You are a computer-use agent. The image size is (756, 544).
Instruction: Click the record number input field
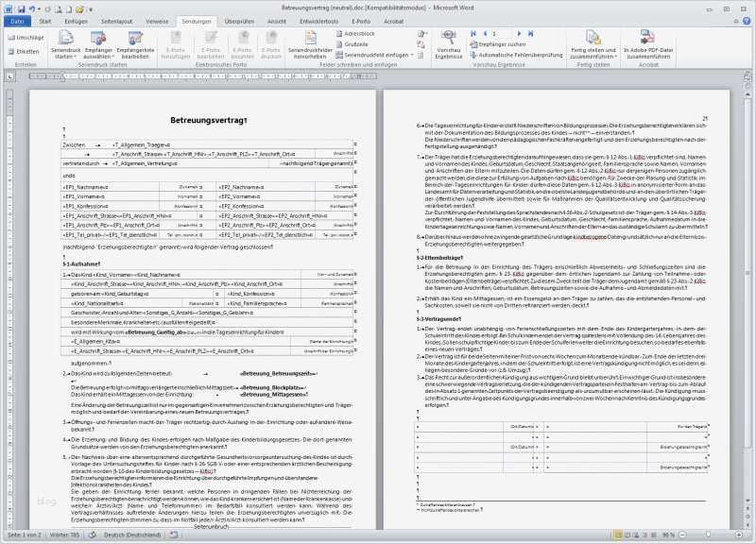pyautogui.click(x=502, y=34)
